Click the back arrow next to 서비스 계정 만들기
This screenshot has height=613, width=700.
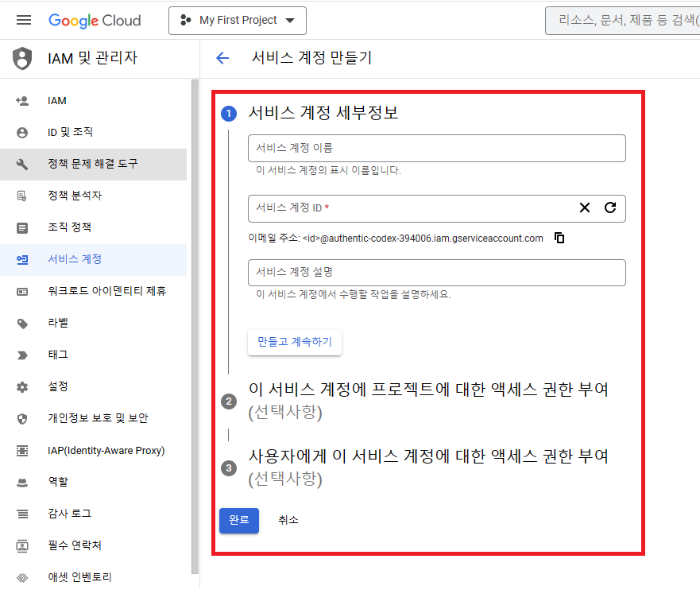click(222, 58)
